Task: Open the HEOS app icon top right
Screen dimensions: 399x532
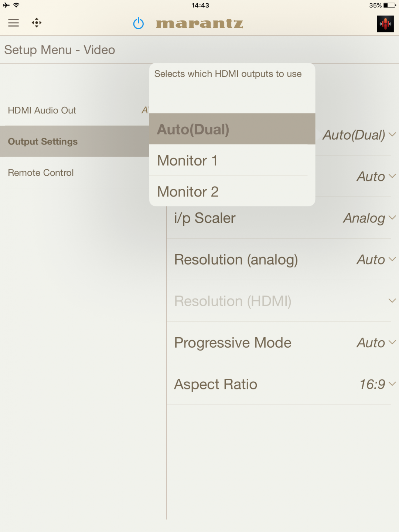Action: [385, 24]
